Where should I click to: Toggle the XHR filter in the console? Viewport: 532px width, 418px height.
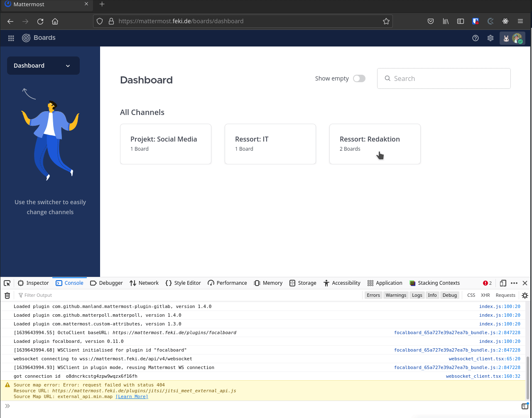(485, 295)
